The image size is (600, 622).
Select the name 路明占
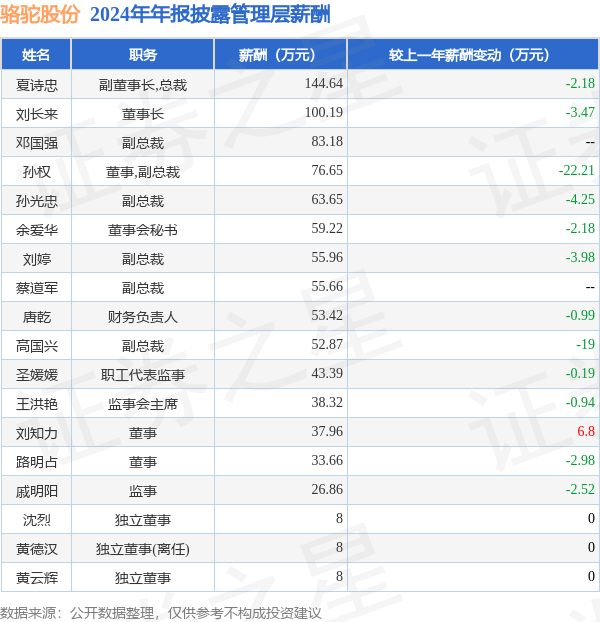pos(37,462)
